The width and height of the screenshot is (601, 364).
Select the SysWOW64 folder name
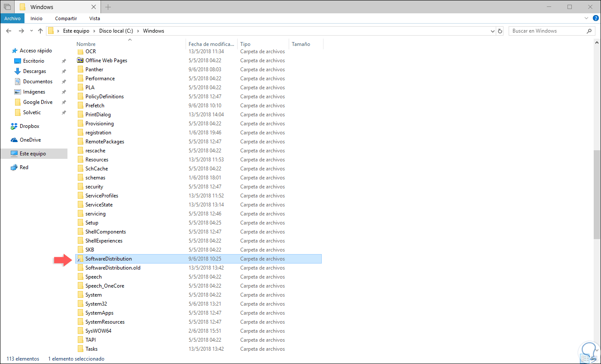[x=98, y=331]
